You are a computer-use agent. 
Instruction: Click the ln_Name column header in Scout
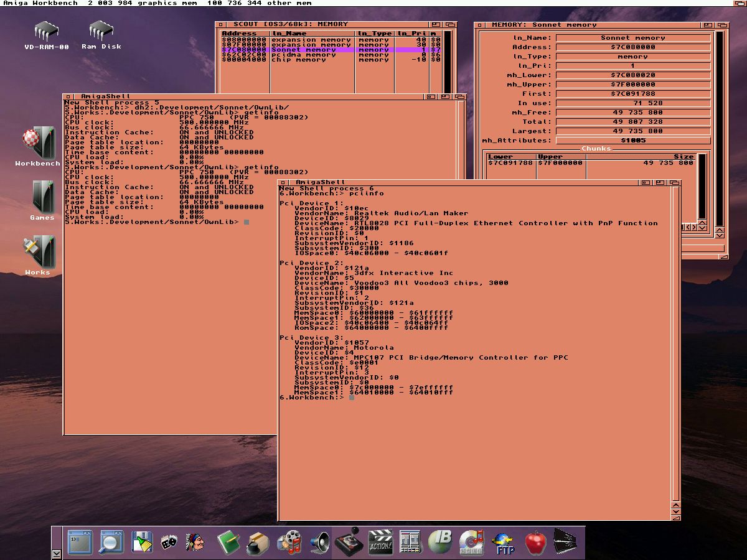coord(312,34)
